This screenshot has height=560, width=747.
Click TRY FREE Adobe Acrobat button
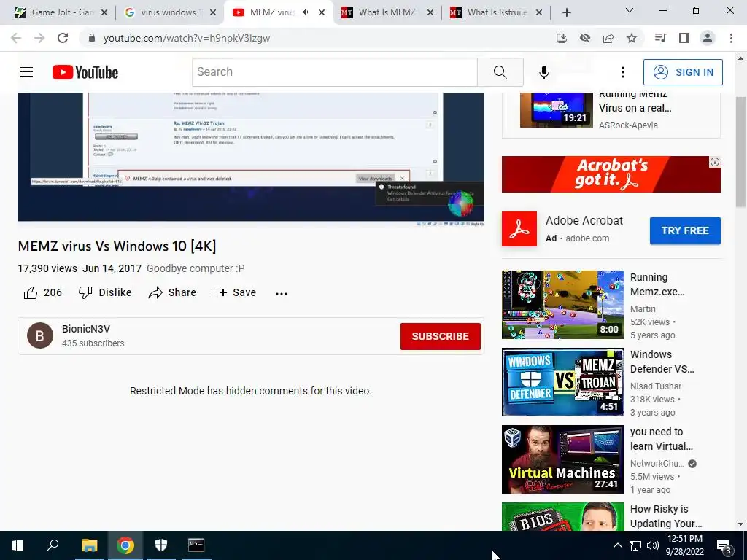click(685, 230)
